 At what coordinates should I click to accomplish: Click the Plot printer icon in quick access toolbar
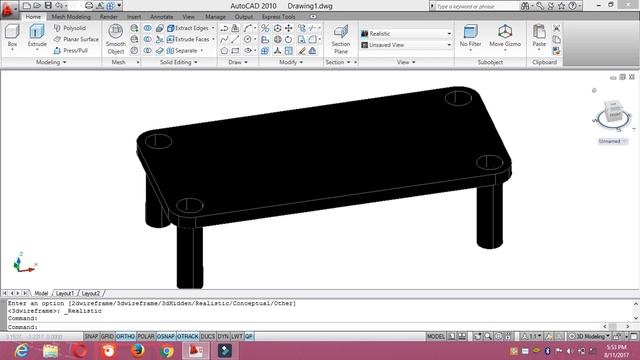[x=89, y=5]
